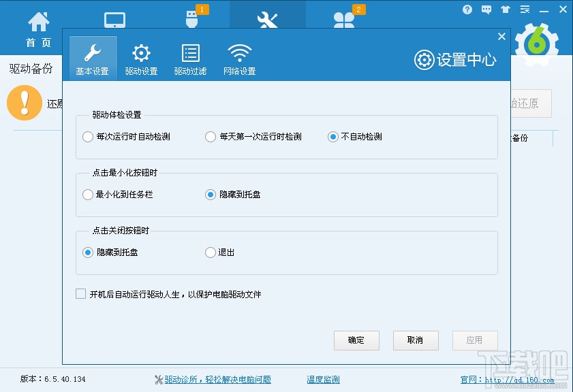Click the yellow warning exclamation icon
Screen dimensions: 573x392
click(25, 103)
